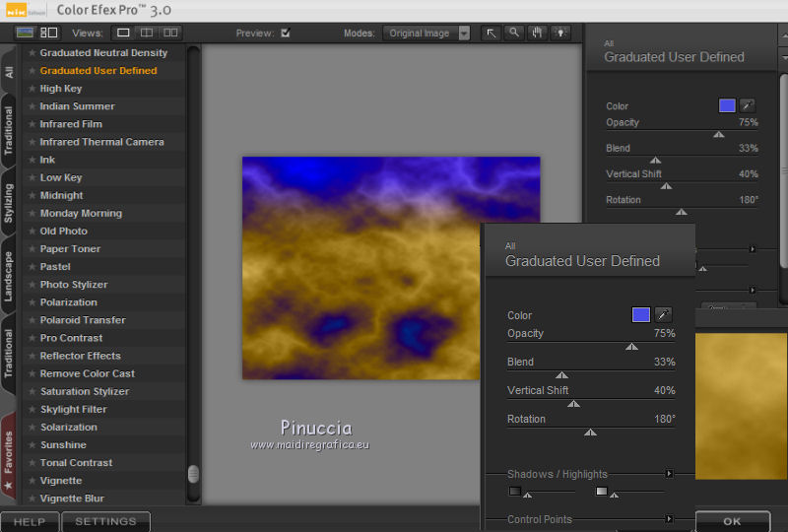Mark High Key as favorite with its star
Image resolution: width=788 pixels, height=532 pixels.
tap(32, 89)
